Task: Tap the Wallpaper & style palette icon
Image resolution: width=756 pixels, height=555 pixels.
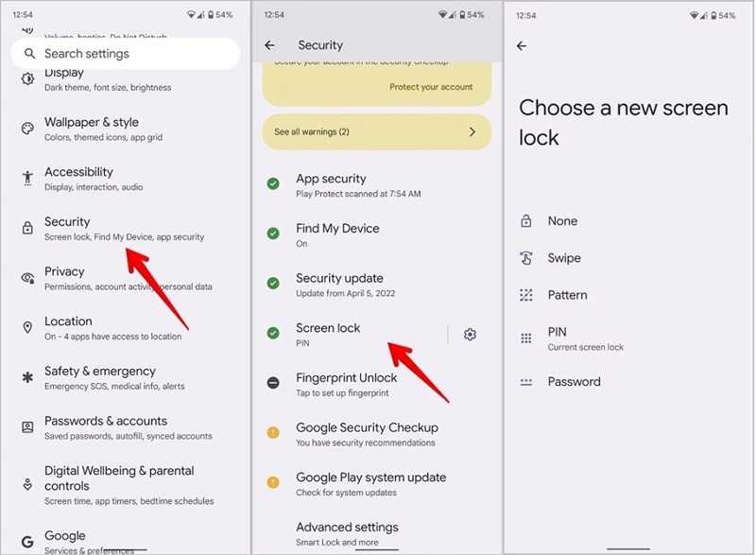Action: coord(28,129)
